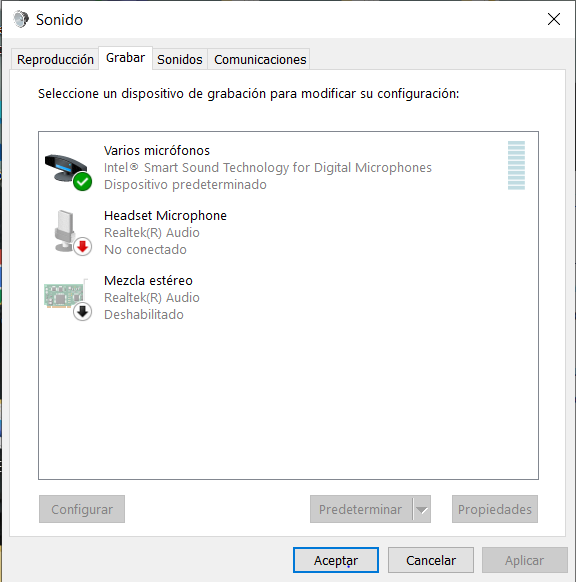Click the Aceptar button

336,560
